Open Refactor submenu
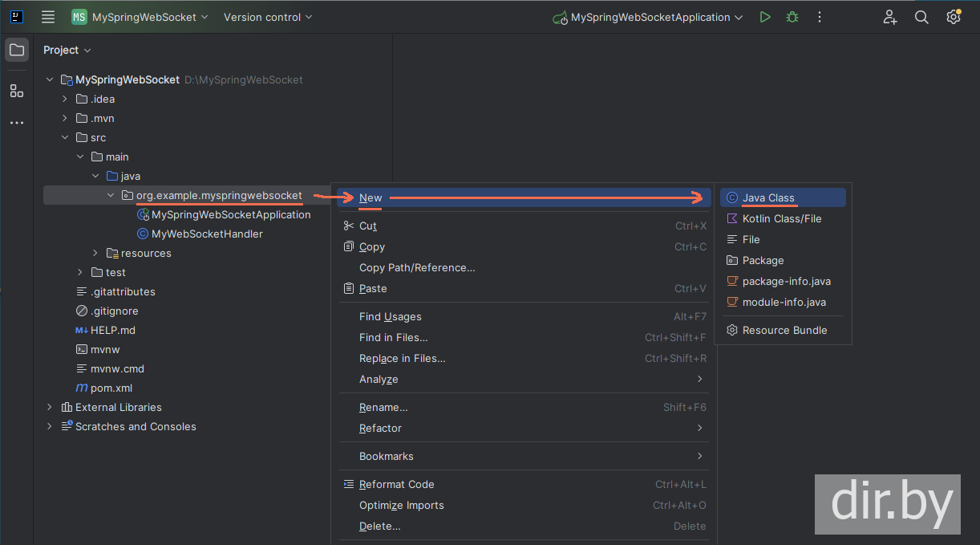 click(524, 428)
